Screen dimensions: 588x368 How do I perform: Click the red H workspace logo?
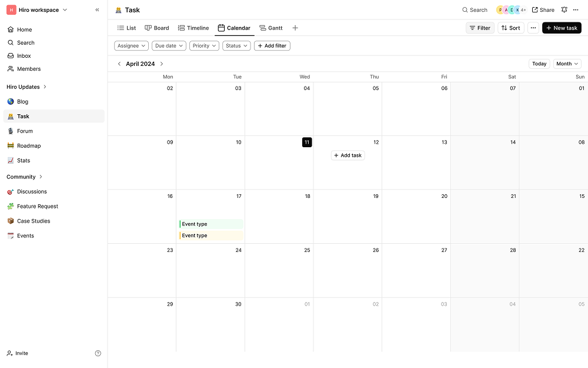11,10
